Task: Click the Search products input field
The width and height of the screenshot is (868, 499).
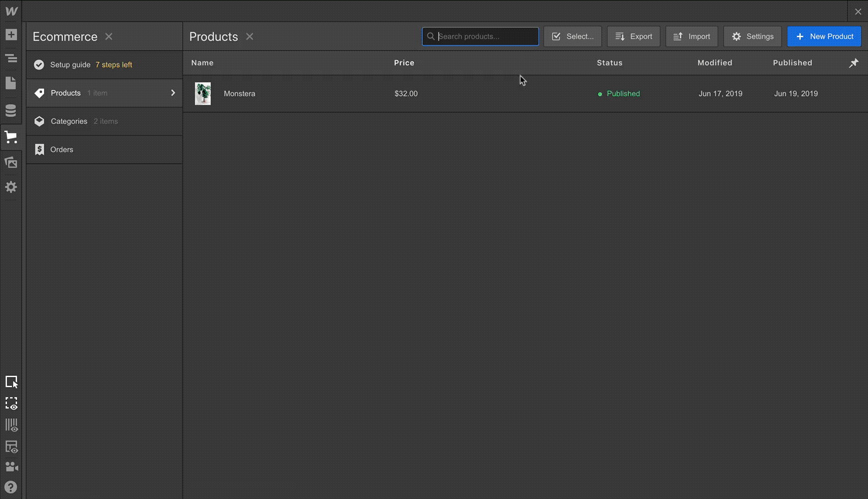Action: pos(480,36)
